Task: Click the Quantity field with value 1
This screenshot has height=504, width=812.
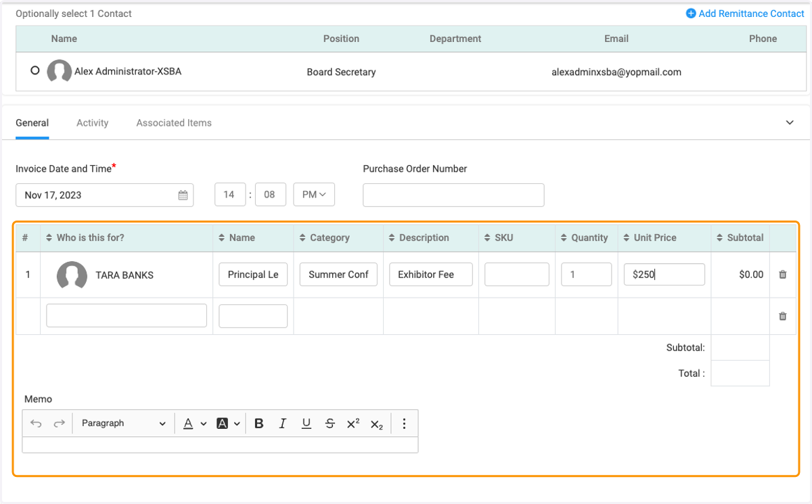Action: point(587,275)
